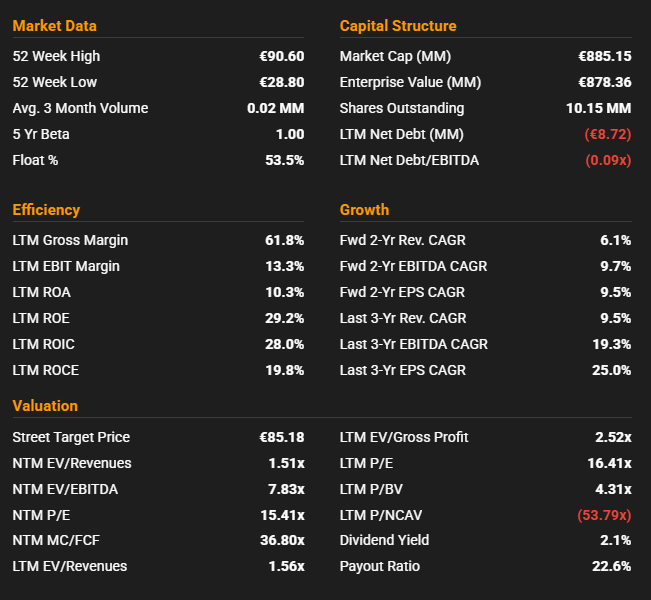Select the 25.0% Last 3-Yr EPS CAGR value
Viewport: 651px width, 600px height.
[x=610, y=370]
